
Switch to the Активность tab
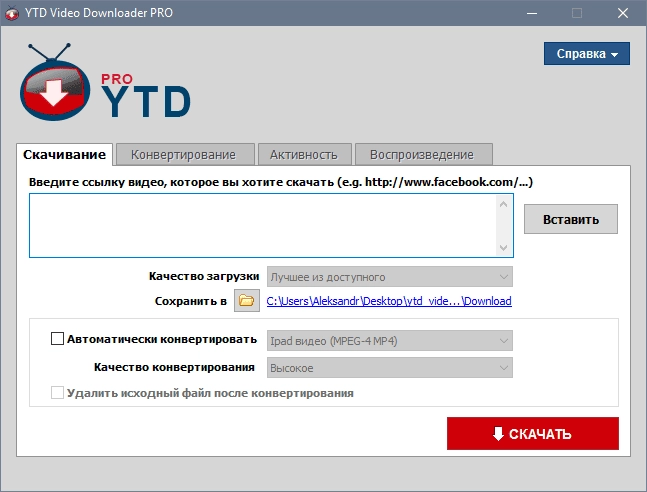[x=305, y=154]
